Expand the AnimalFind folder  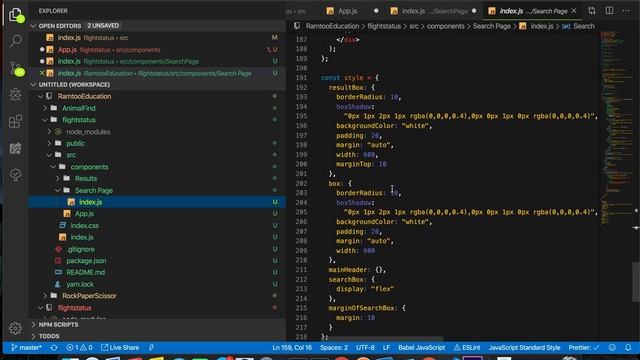[45, 108]
